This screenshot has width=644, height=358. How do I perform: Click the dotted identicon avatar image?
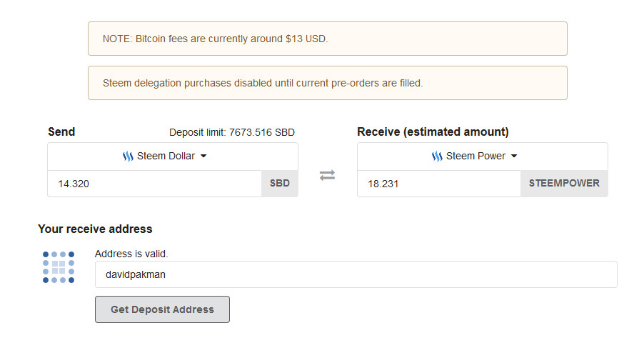[x=59, y=267]
